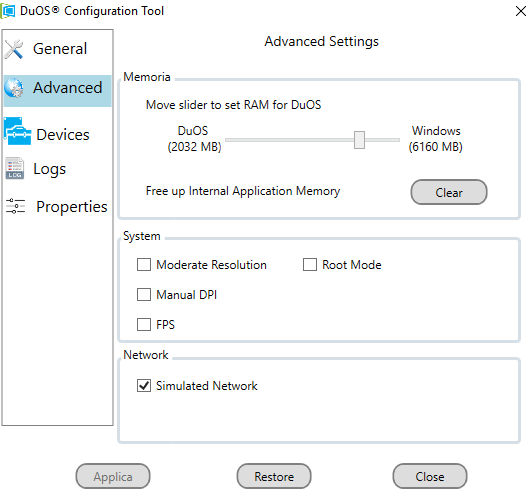
Task: Click the Applica button
Action: pos(113,476)
